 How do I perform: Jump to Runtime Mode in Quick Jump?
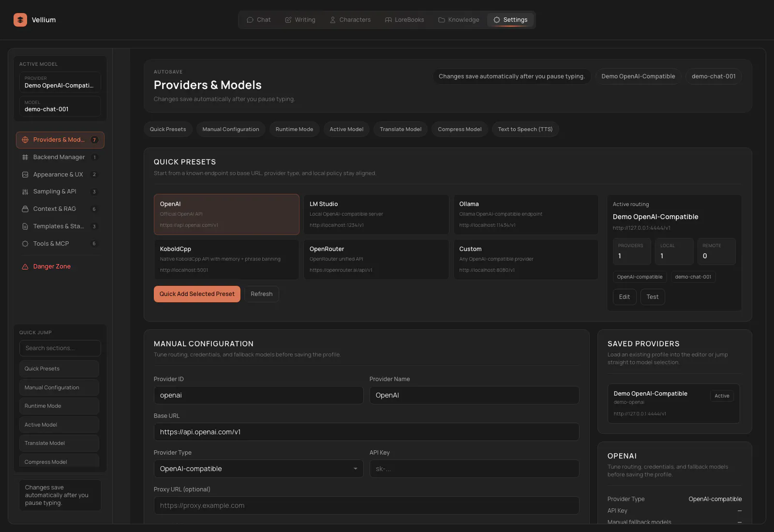coord(59,406)
